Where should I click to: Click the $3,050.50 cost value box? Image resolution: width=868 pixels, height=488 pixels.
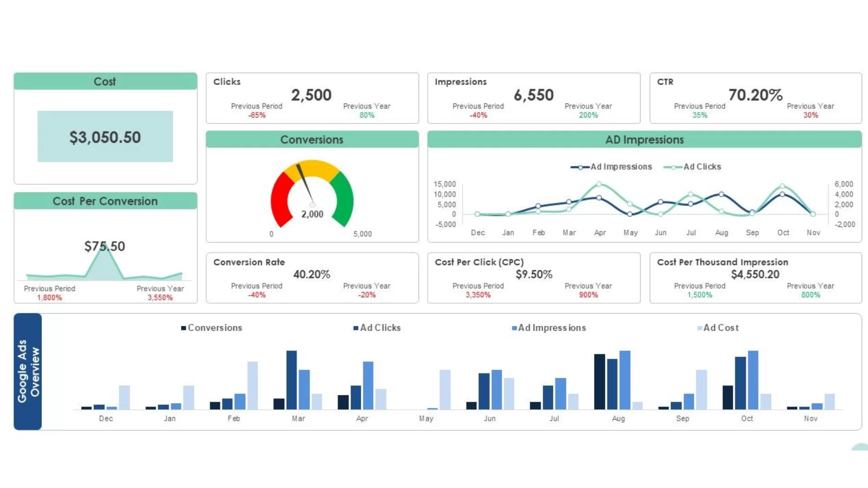point(105,136)
